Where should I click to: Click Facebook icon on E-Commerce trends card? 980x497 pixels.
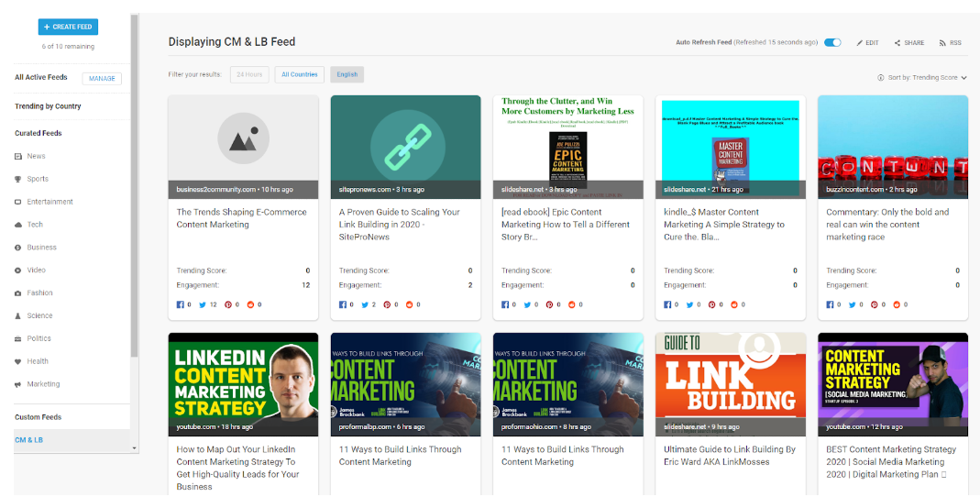180,305
